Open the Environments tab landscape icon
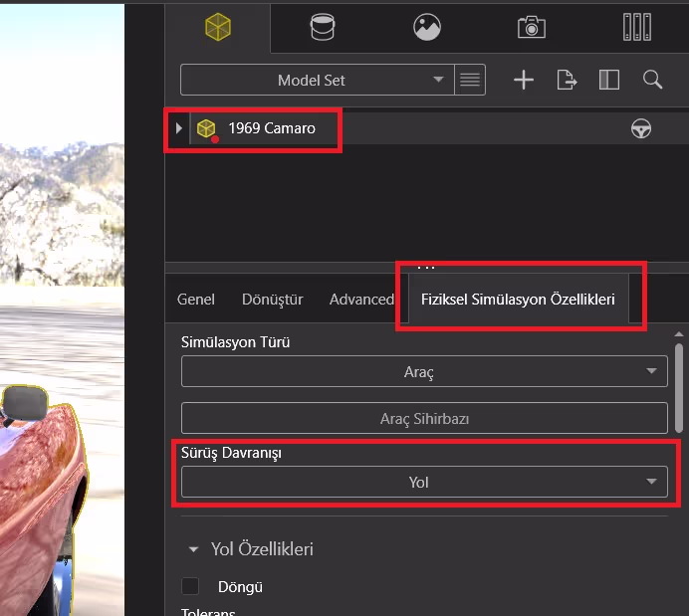689x616 pixels. [x=427, y=27]
